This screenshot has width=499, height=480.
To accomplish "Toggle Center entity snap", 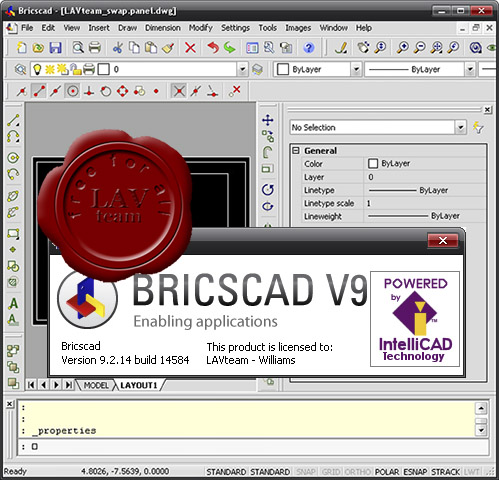I will (x=72, y=91).
